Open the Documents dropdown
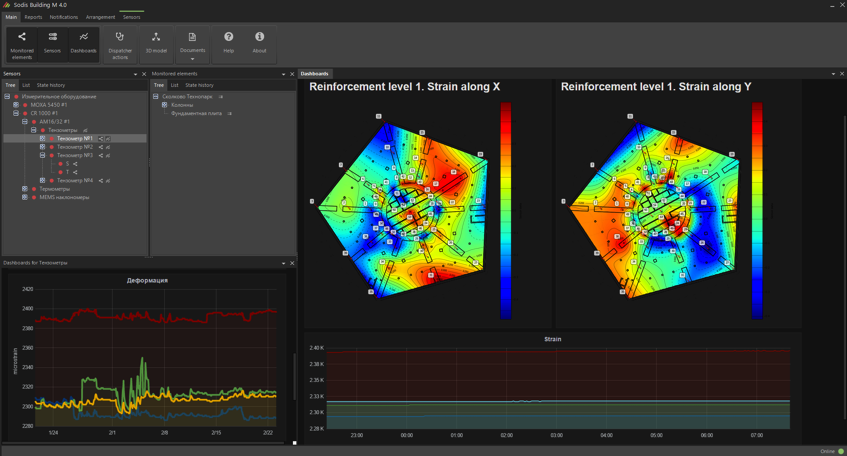 click(x=192, y=45)
